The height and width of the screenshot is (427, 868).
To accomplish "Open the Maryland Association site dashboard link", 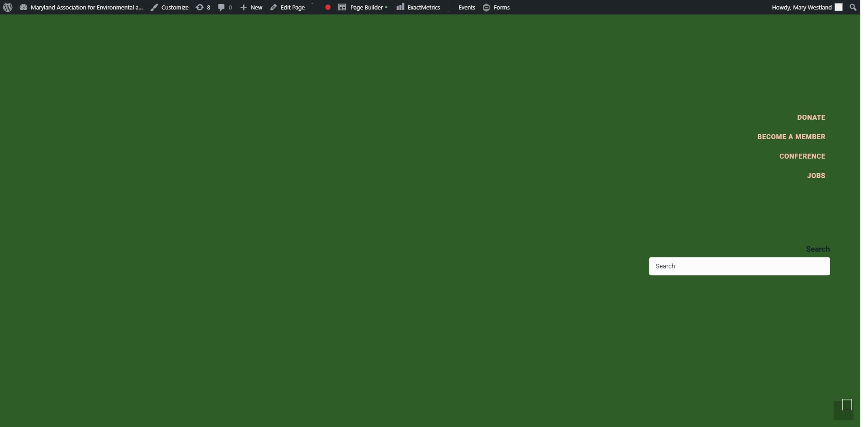I will coord(81,7).
